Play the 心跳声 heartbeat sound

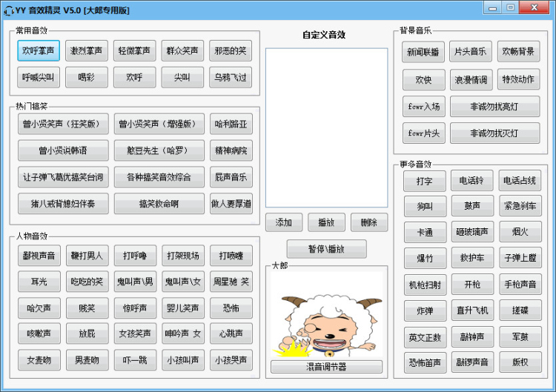pyautogui.click(x=231, y=333)
